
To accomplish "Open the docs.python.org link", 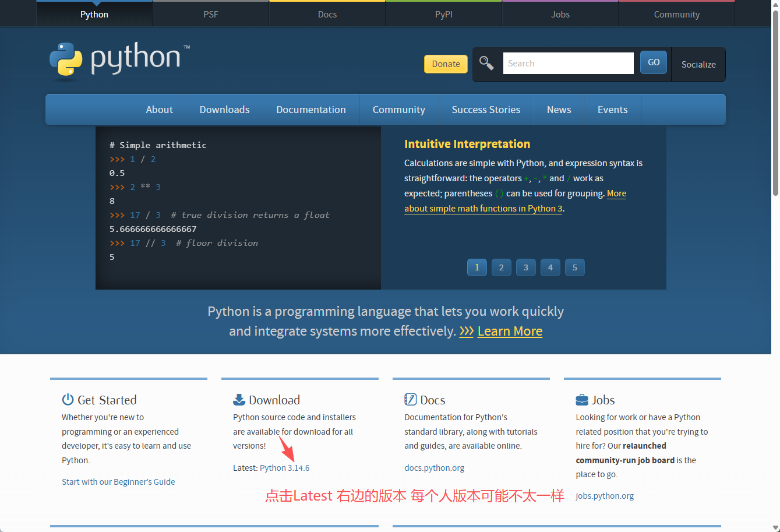I will coord(435,468).
